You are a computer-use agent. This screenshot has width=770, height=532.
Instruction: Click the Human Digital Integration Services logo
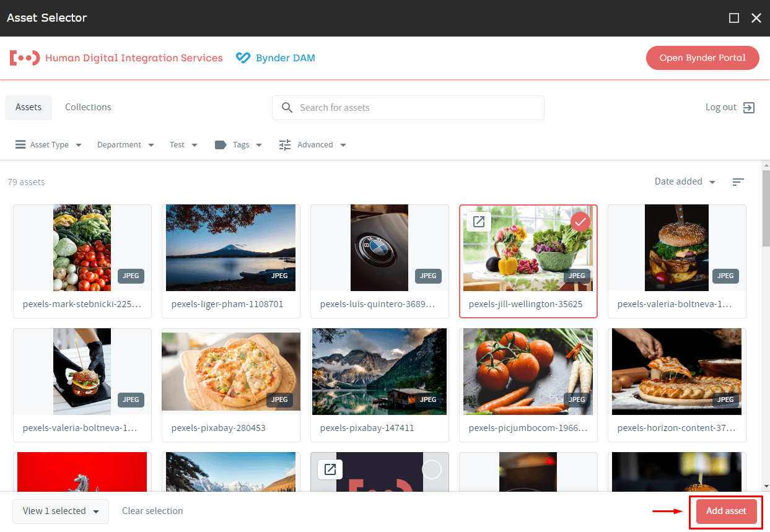click(25, 58)
